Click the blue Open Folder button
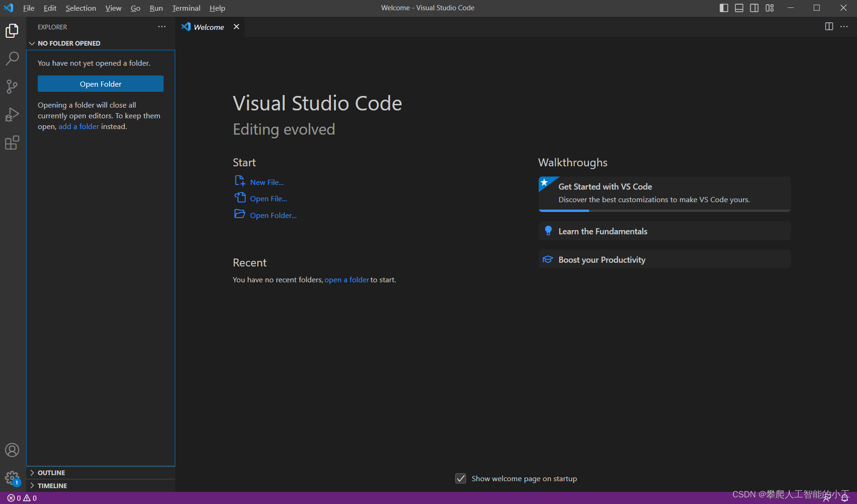The width and height of the screenshot is (857, 504). point(101,84)
